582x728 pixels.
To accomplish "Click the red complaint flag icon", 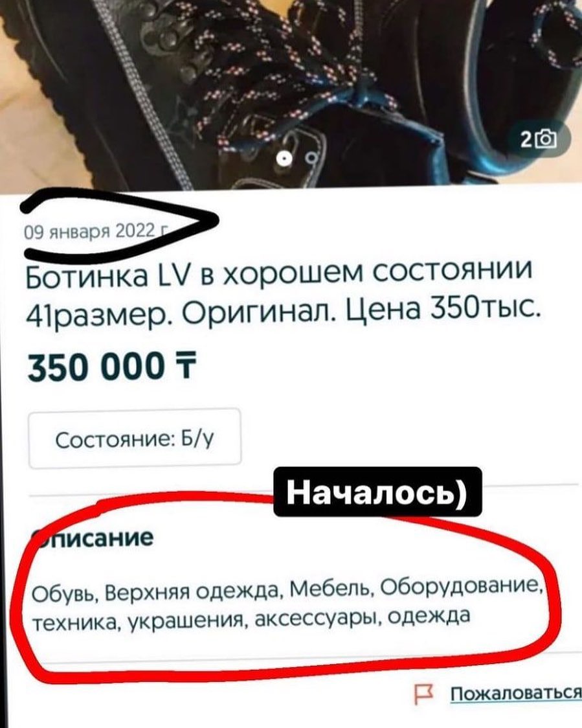I will [x=424, y=694].
